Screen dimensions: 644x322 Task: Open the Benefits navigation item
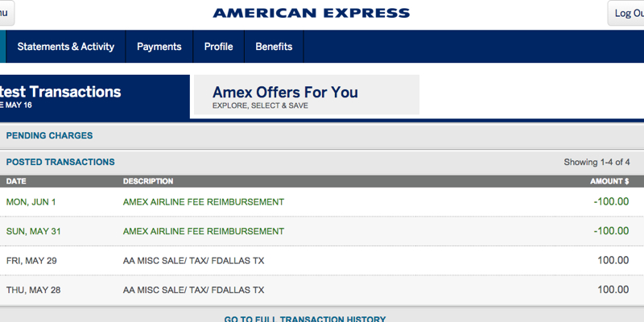pos(274,47)
